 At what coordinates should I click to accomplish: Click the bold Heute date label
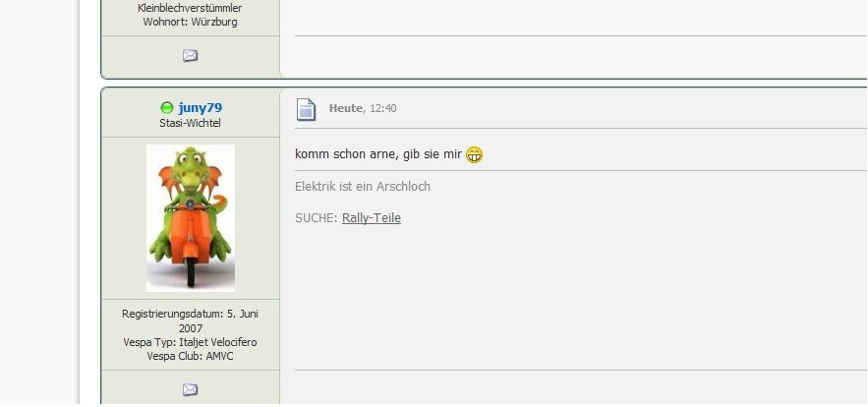pyautogui.click(x=347, y=108)
